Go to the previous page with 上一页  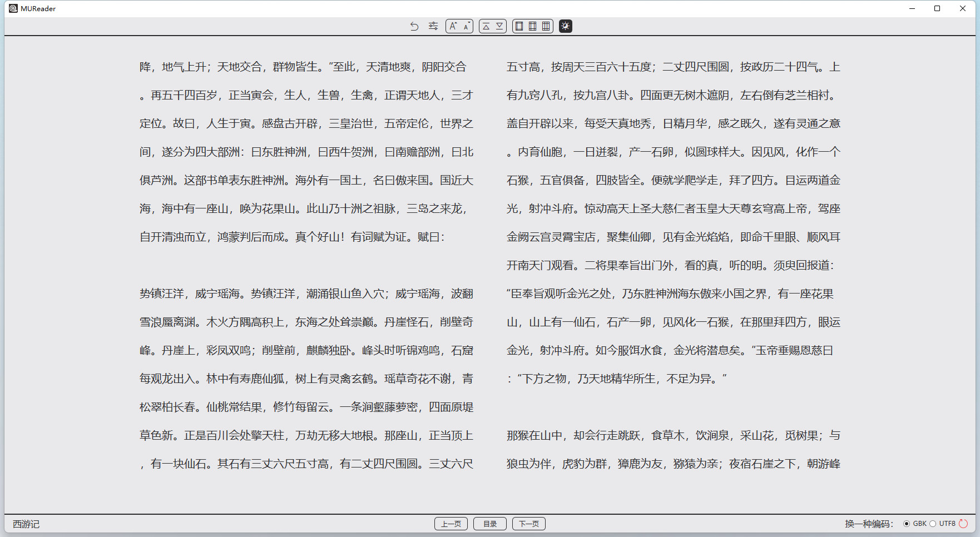[x=451, y=523]
